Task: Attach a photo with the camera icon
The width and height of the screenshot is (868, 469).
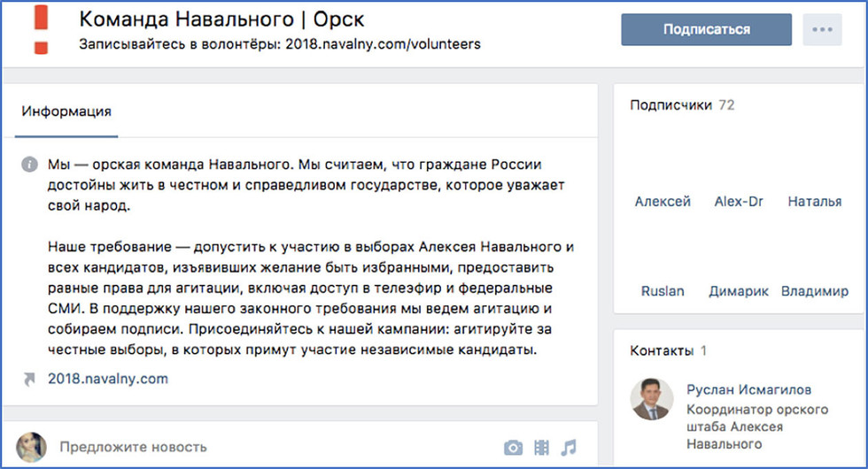Action: pos(513,448)
